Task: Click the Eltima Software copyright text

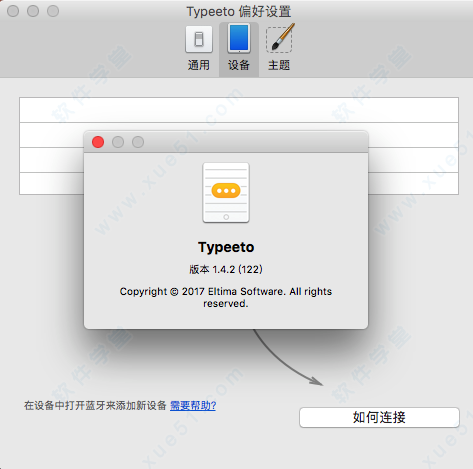Action: [226, 297]
